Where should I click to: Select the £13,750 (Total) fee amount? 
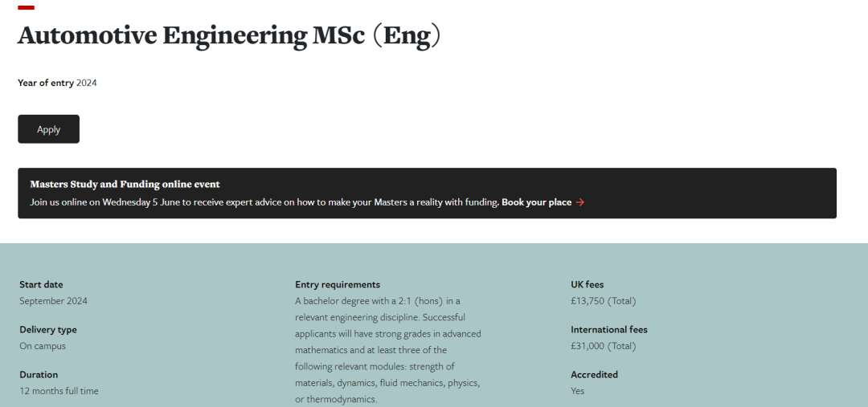click(x=604, y=301)
